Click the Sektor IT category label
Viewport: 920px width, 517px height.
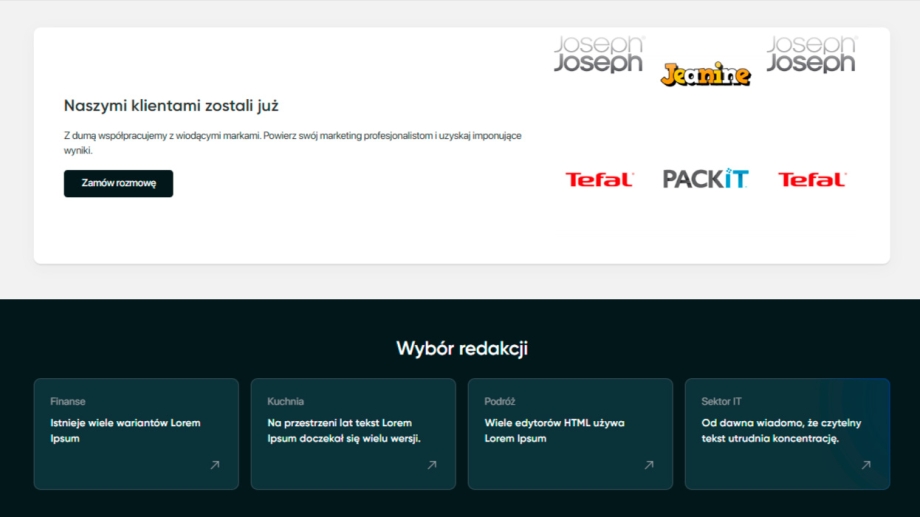tap(721, 402)
